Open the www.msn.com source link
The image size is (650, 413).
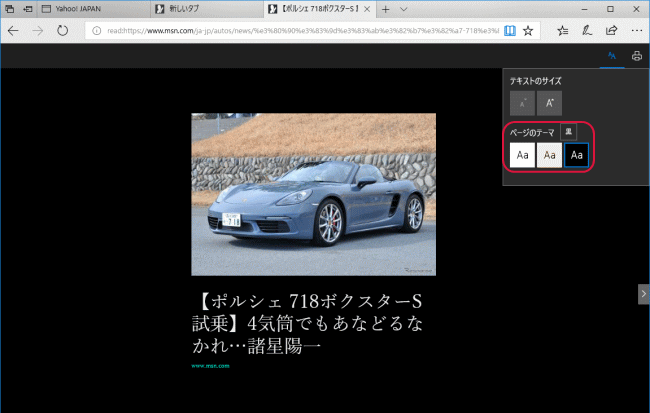pos(210,366)
